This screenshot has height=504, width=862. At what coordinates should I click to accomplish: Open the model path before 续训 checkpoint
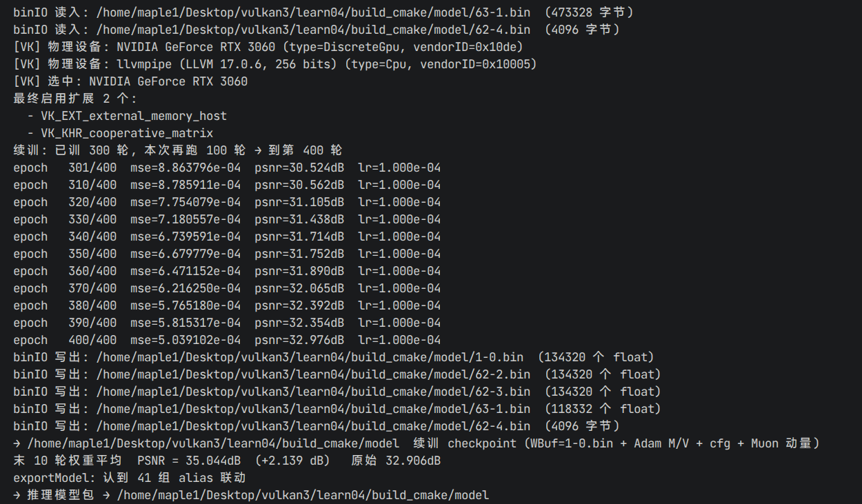coord(213,443)
